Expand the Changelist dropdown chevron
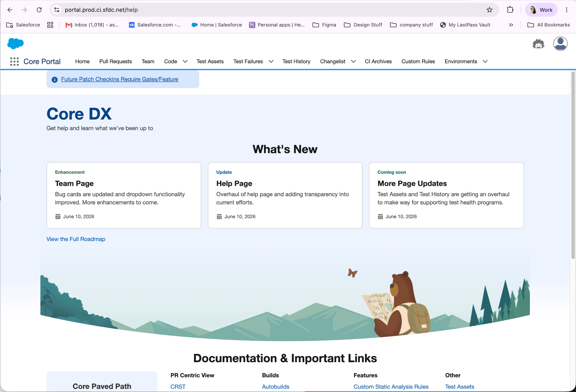The width and height of the screenshot is (576, 392). click(x=354, y=61)
